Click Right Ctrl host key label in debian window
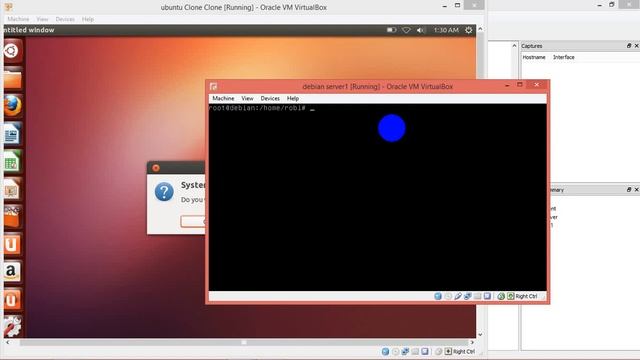The height and width of the screenshot is (360, 640). click(527, 296)
